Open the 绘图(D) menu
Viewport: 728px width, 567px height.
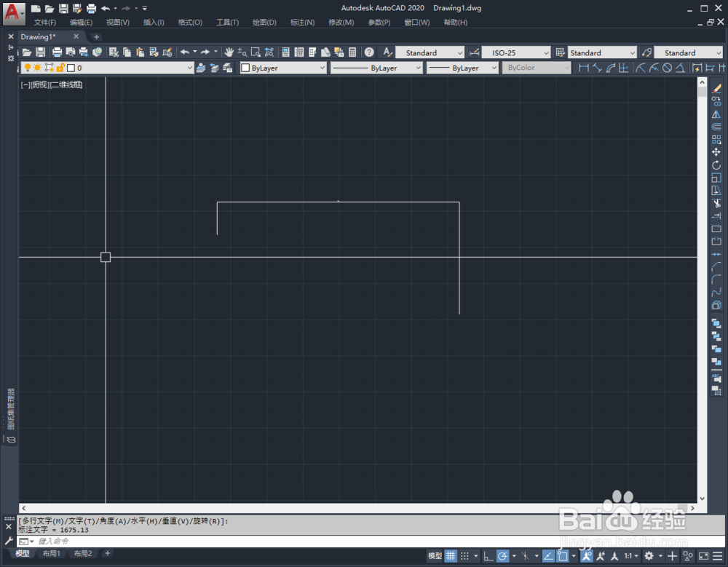click(264, 23)
